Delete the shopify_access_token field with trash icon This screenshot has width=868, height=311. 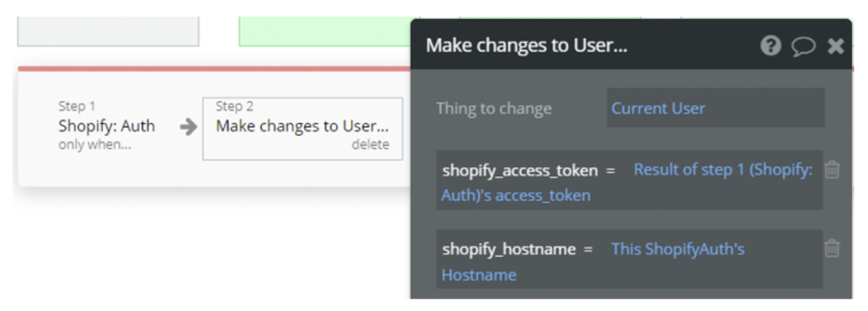click(832, 170)
